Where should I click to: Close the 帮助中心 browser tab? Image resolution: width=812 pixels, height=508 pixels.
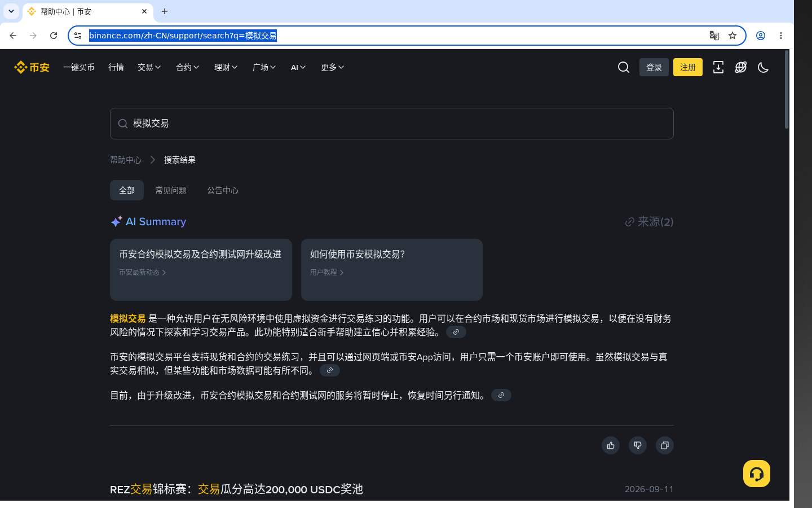(x=144, y=11)
